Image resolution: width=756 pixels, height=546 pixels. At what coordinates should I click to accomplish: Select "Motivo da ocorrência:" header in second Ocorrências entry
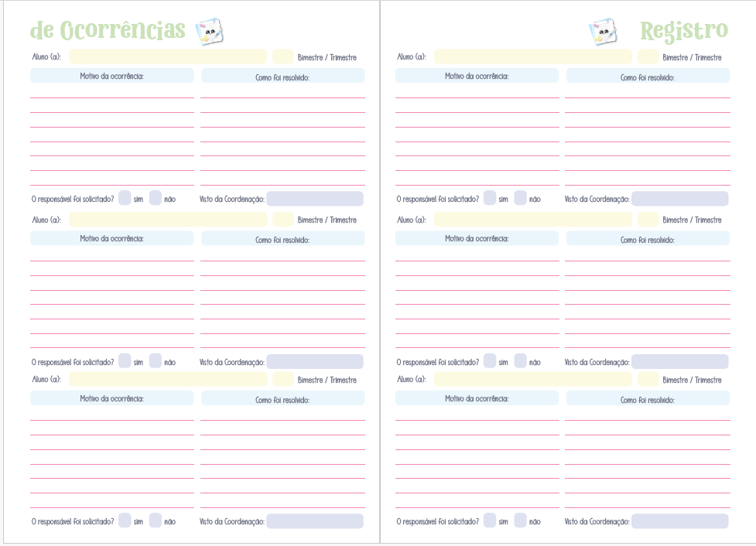tap(112, 238)
